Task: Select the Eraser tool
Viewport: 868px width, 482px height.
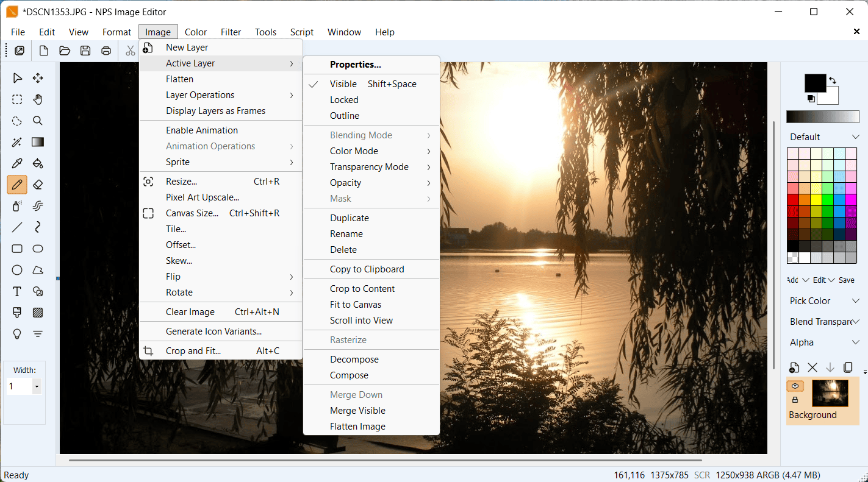Action: click(x=38, y=185)
